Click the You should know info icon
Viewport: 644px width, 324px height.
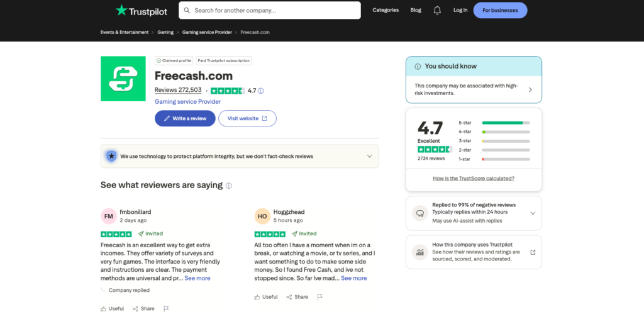418,67
